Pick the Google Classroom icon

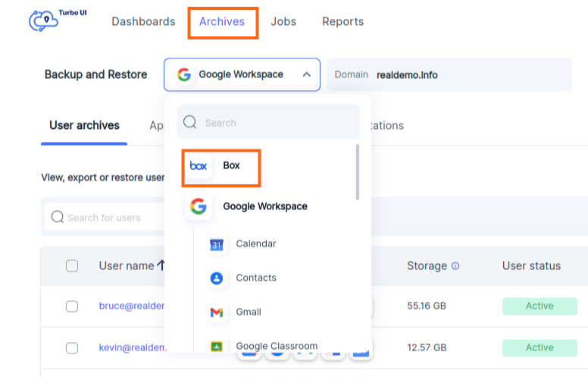point(217,347)
